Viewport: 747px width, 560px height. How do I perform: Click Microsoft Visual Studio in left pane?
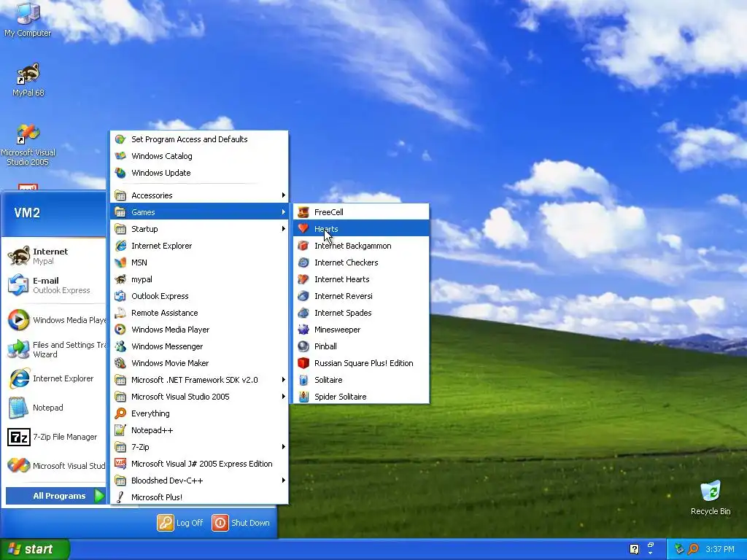[55, 466]
